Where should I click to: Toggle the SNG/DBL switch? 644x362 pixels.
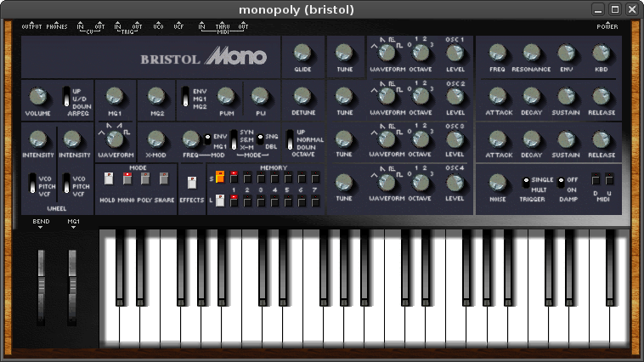[260, 139]
